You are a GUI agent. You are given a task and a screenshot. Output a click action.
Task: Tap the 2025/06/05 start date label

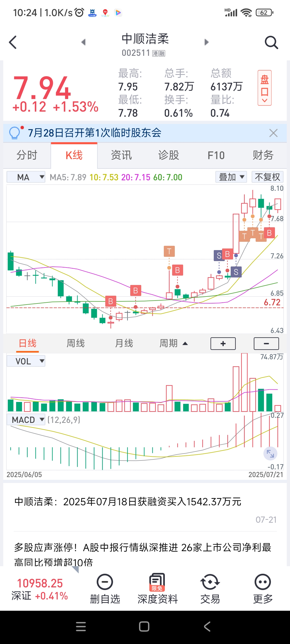24,475
